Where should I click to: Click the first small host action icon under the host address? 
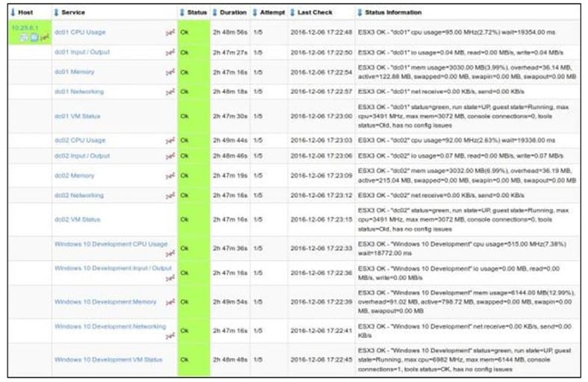point(24,37)
